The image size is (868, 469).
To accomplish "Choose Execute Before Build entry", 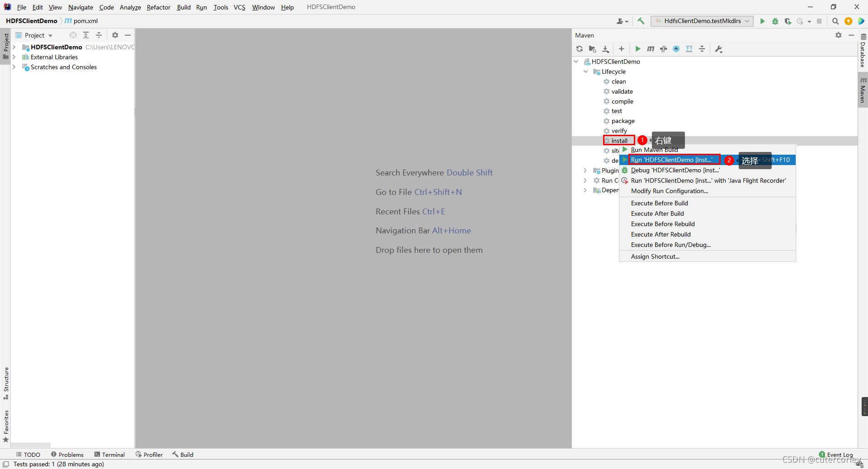I will coord(707,203).
